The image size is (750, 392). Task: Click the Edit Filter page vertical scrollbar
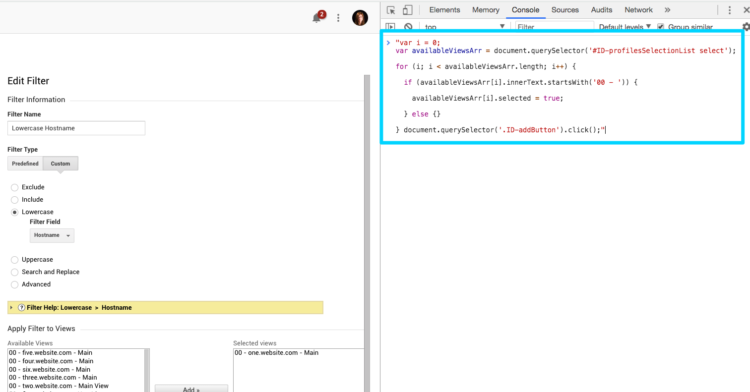point(367,233)
